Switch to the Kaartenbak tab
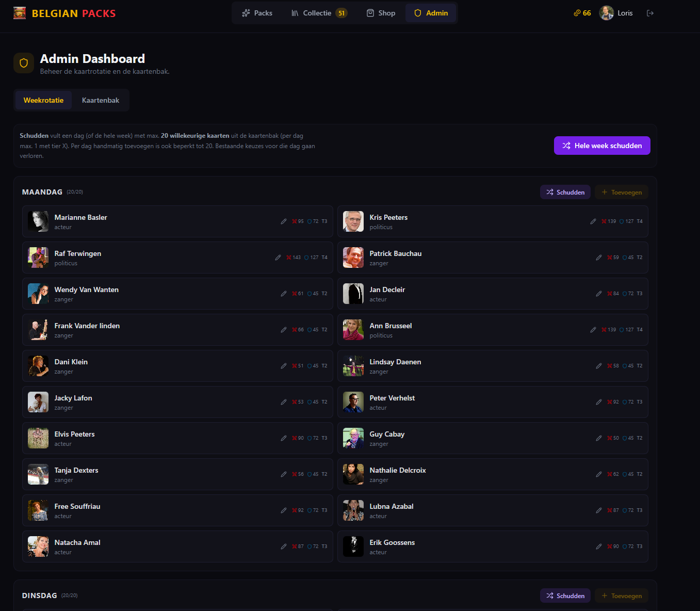The width and height of the screenshot is (700, 611). coord(100,100)
